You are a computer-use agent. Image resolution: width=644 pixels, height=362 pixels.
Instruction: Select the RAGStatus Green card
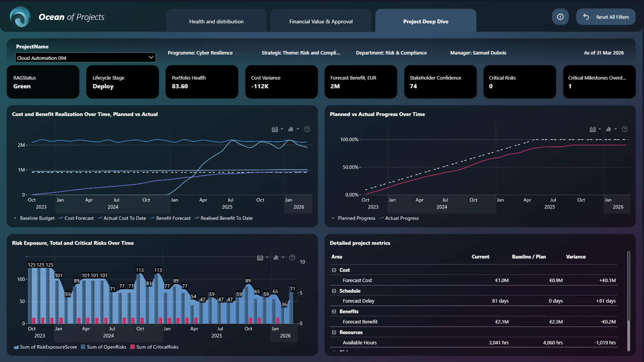coord(43,82)
